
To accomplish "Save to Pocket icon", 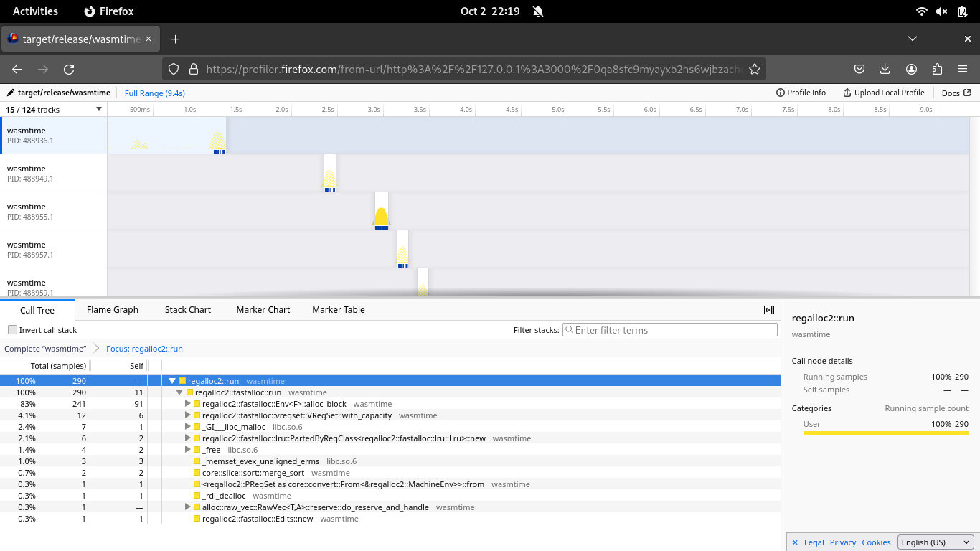I will pos(859,69).
